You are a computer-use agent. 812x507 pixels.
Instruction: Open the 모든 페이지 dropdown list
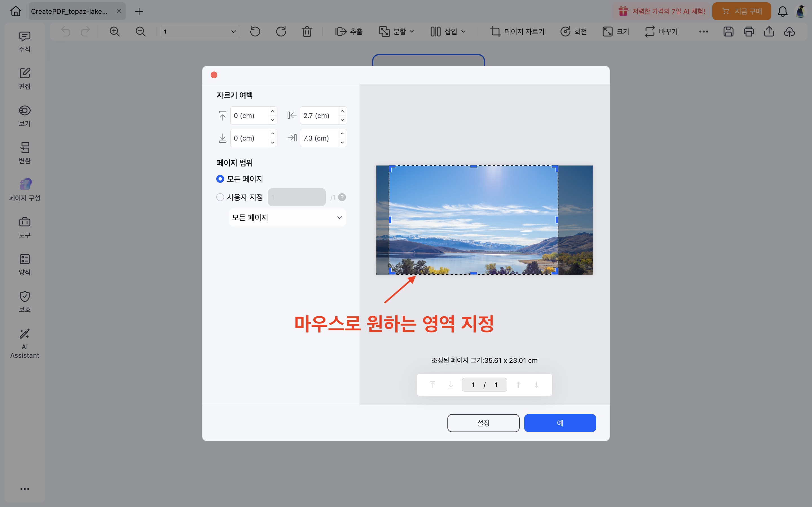pyautogui.click(x=287, y=218)
